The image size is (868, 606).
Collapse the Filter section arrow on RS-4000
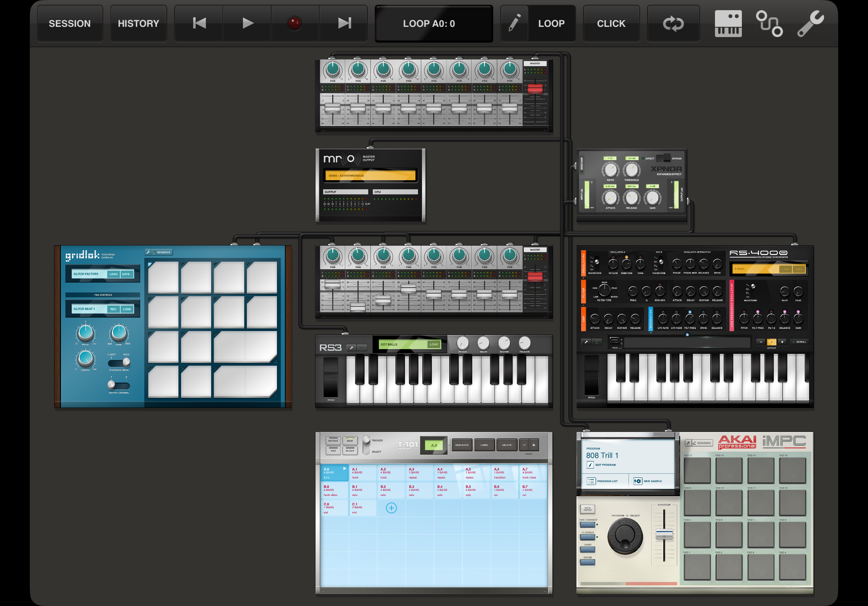584,305
